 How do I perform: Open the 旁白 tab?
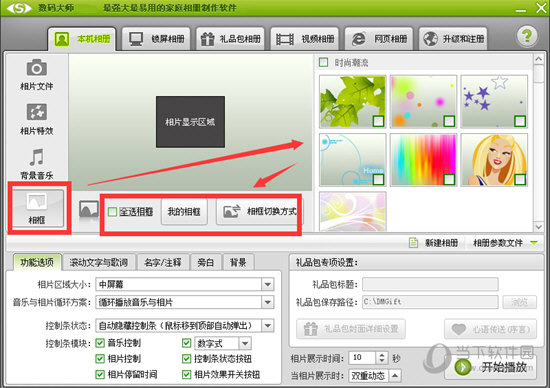coord(206,262)
